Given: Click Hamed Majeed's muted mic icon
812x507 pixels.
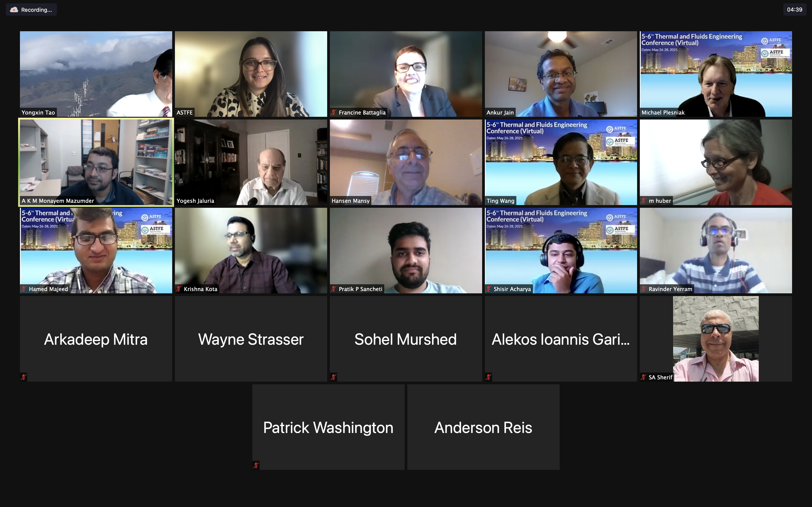Looking at the screenshot, I should 24,289.
